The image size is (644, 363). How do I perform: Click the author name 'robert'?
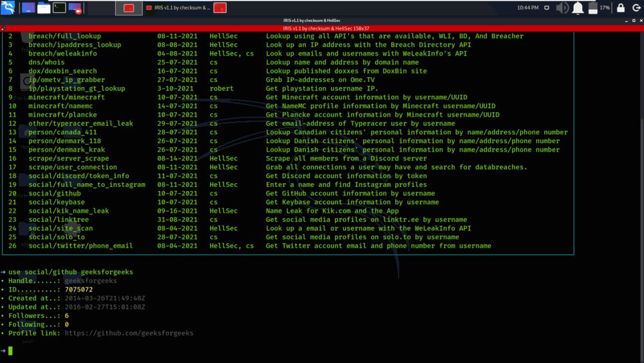pos(222,88)
